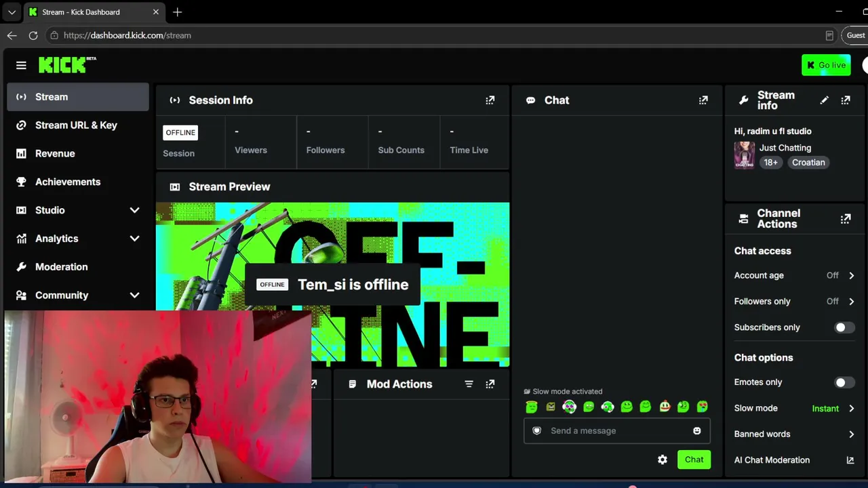
Task: Open AI Chat Moderation link
Action: click(794, 460)
